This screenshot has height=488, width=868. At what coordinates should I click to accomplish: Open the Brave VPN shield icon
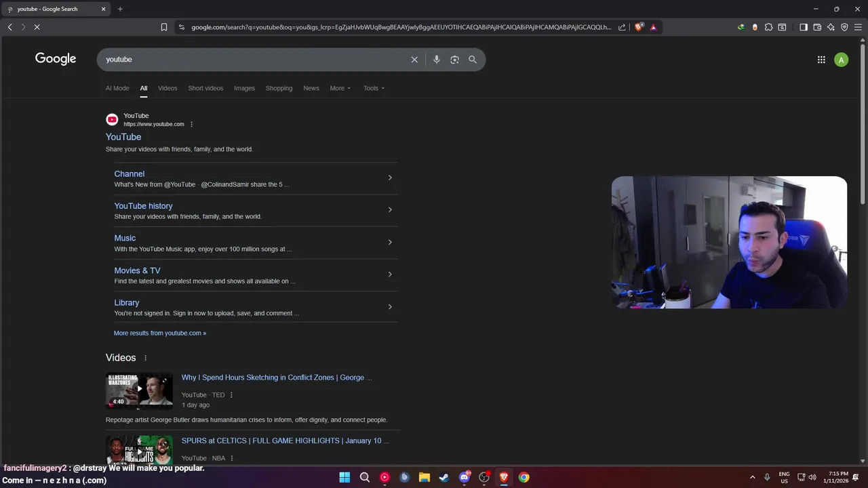pyautogui.click(x=844, y=27)
